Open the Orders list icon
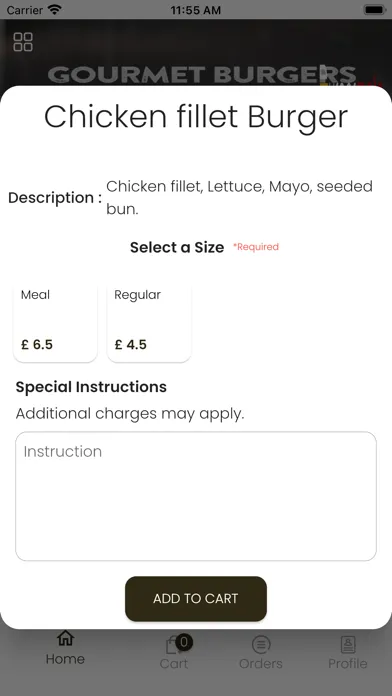Viewport: 392px width, 696px height. point(261,645)
